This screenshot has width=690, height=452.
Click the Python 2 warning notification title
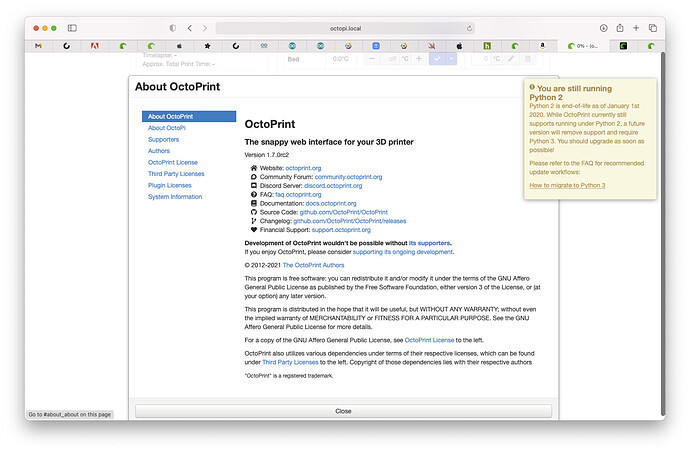570,92
